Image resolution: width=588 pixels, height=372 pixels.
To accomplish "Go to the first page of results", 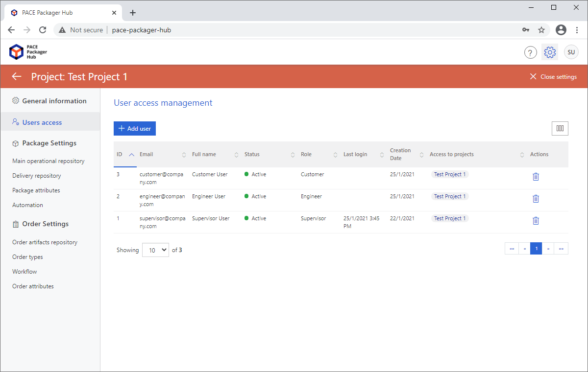I will (x=512, y=249).
